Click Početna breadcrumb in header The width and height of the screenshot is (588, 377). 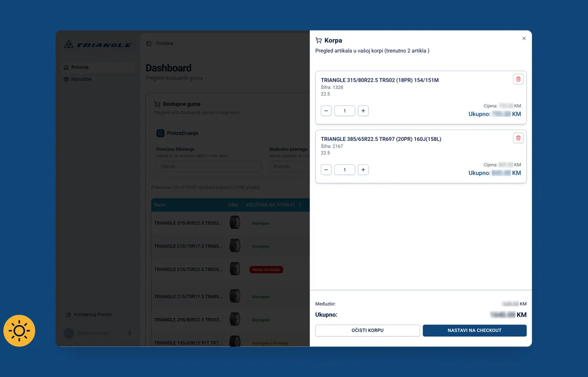164,43
